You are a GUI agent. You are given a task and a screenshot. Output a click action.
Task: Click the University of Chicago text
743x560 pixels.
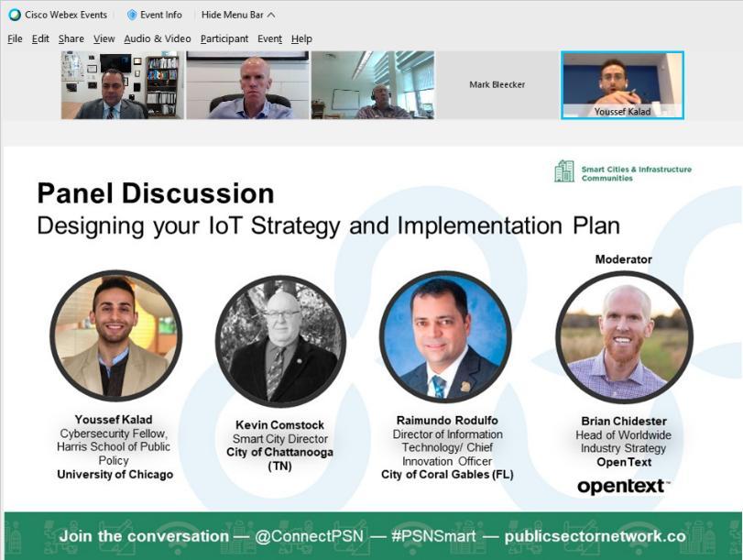click(115, 475)
